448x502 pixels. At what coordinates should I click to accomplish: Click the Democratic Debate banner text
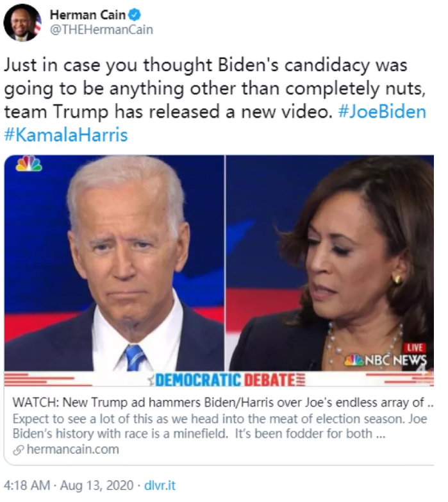[x=228, y=380]
